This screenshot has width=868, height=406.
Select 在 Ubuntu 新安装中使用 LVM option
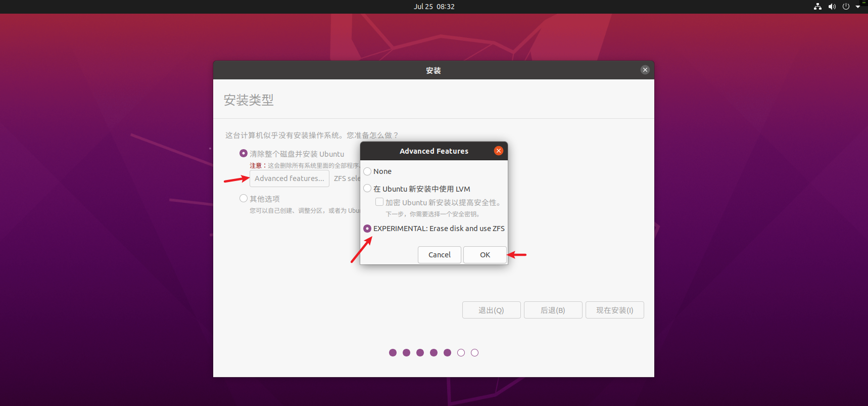coord(367,189)
